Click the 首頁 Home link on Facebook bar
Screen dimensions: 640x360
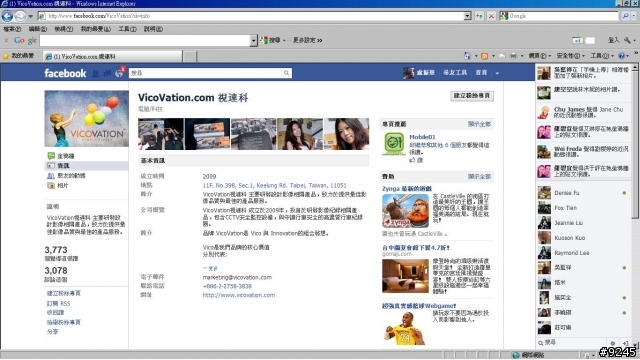(481, 73)
